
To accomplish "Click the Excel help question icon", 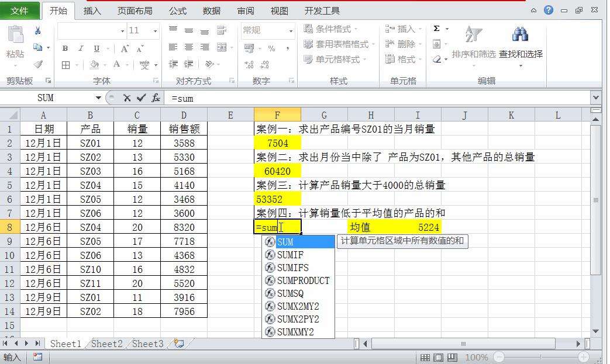I will (549, 10).
